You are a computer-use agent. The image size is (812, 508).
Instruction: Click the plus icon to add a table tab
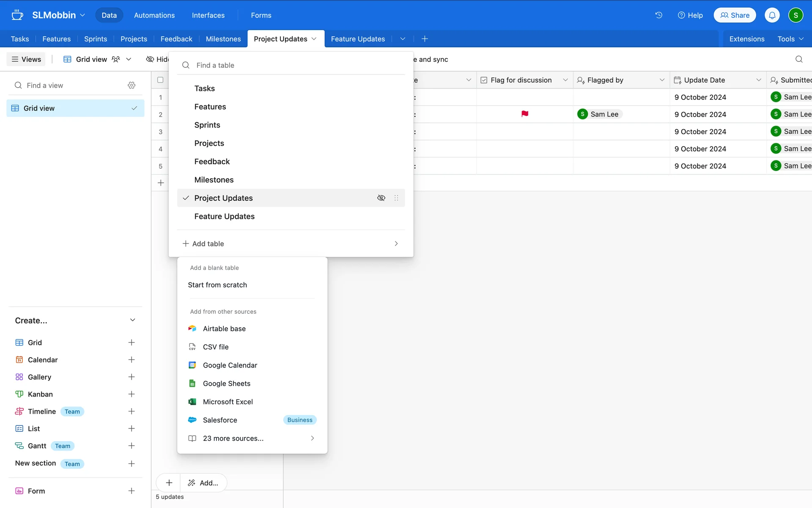coord(425,39)
